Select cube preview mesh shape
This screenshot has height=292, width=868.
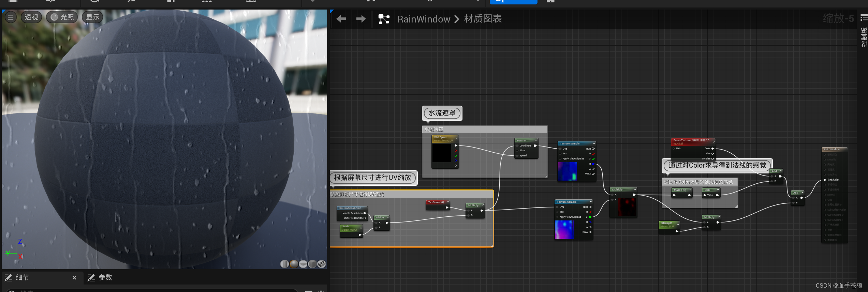click(x=312, y=264)
